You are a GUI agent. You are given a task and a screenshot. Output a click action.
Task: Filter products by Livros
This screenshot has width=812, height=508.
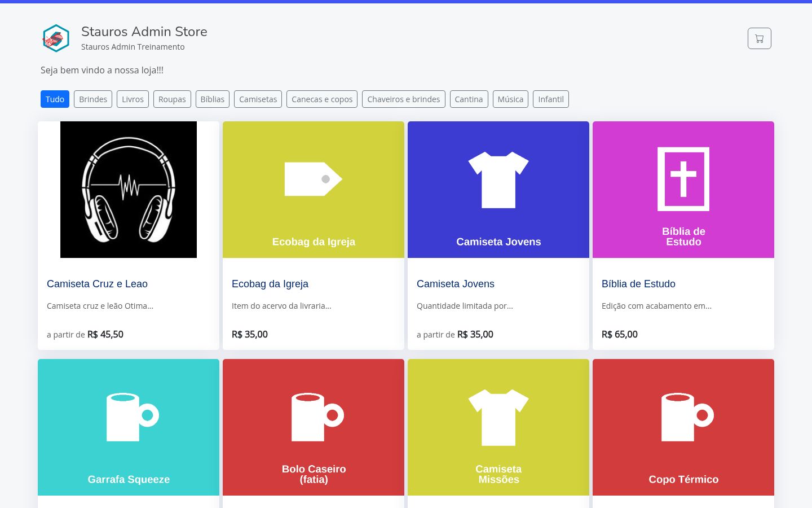click(x=133, y=99)
